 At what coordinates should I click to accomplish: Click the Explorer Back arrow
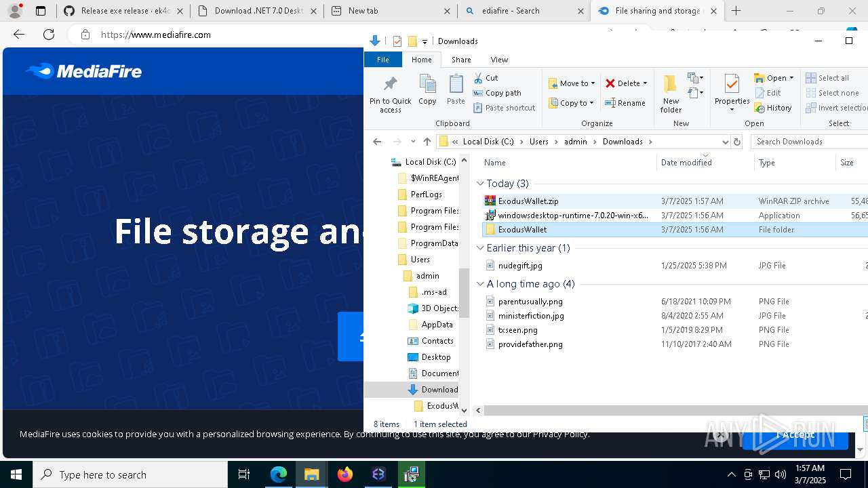tap(378, 142)
